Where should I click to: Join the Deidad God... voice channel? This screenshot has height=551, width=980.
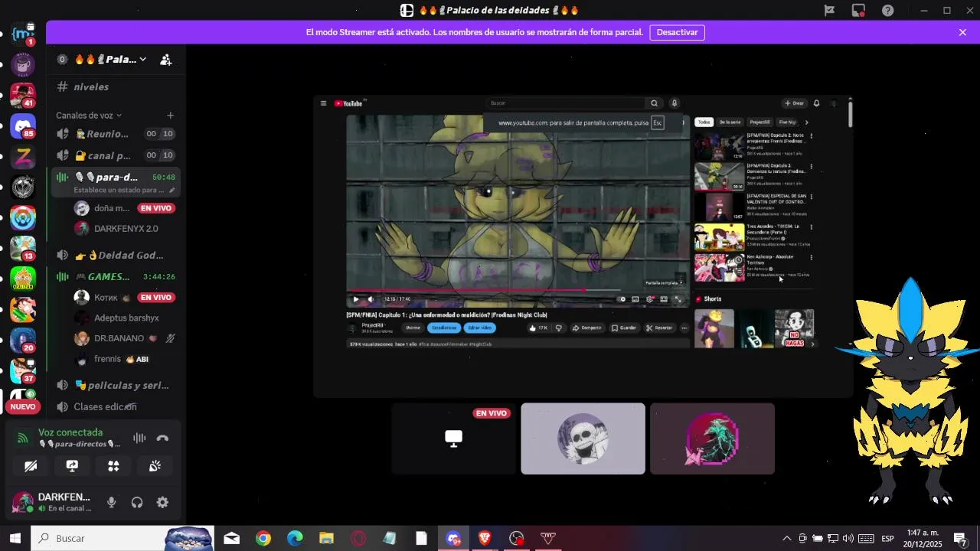(x=116, y=256)
